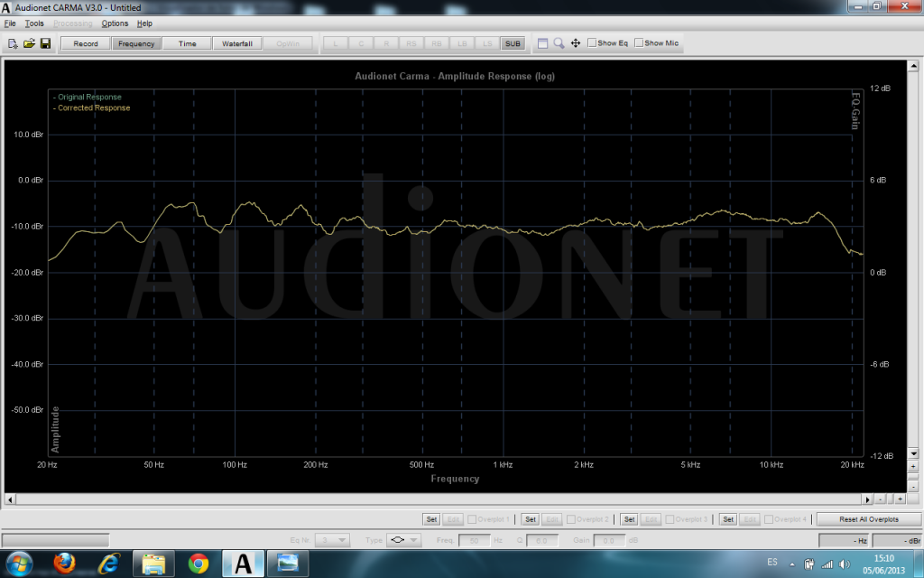Viewport: 924px width, 578px height.
Task: Switch to Audionet CARMA taskbar icon
Action: [243, 564]
